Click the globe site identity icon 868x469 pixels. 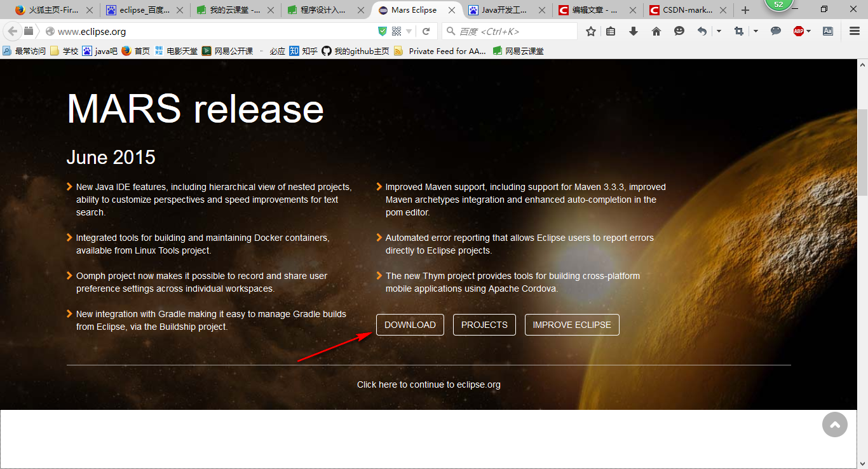click(x=50, y=32)
